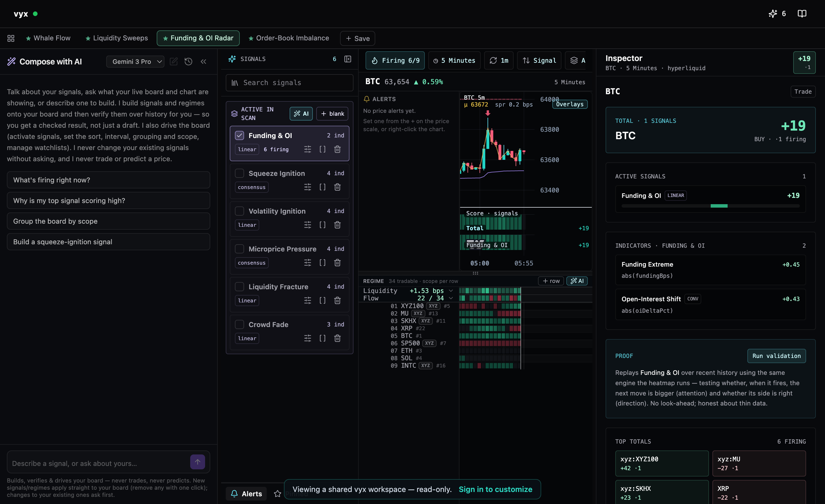825x504 pixels.
Task: Expand the Flow regime row chevron
Action: coord(451,298)
